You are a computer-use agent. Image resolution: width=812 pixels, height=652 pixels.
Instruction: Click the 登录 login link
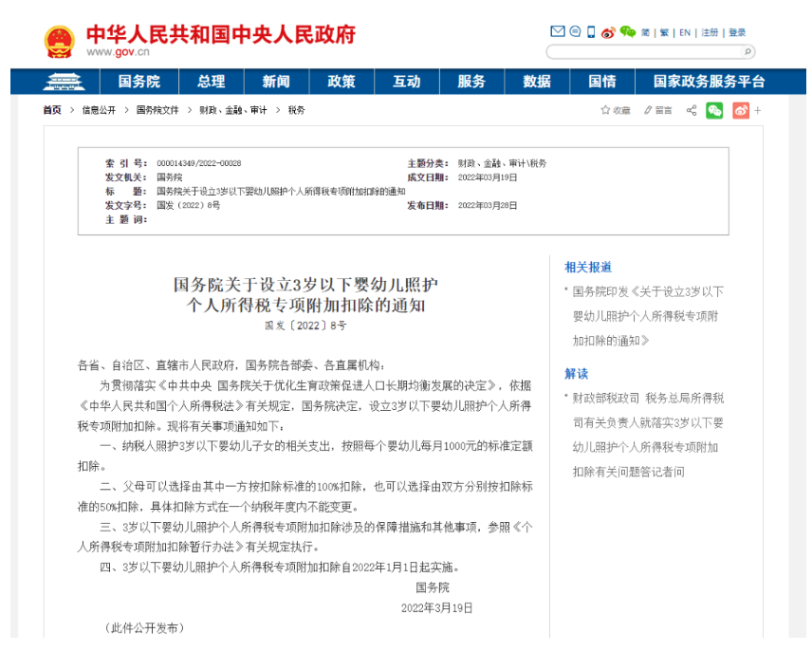click(x=737, y=32)
